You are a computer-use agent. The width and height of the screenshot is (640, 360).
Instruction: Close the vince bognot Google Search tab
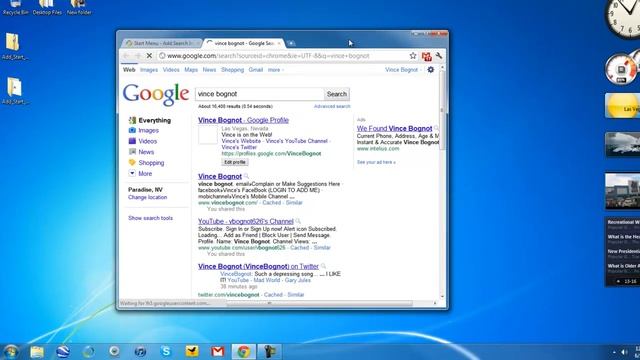279,43
